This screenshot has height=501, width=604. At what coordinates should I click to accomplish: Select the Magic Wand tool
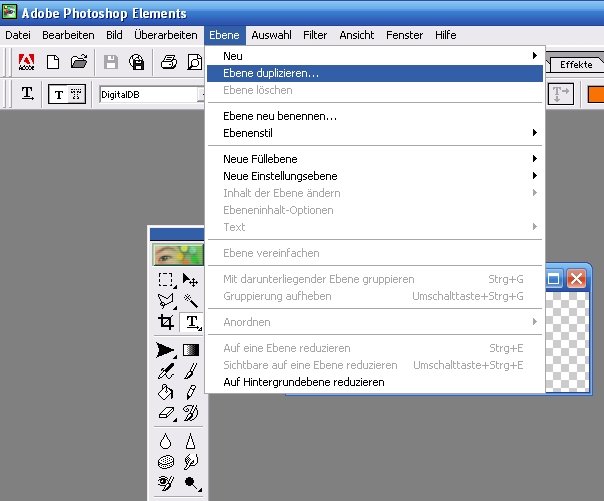pos(191,301)
